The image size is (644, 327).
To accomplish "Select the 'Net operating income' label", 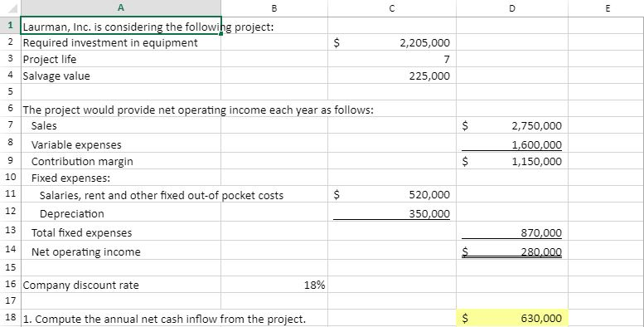I will click(121, 250).
